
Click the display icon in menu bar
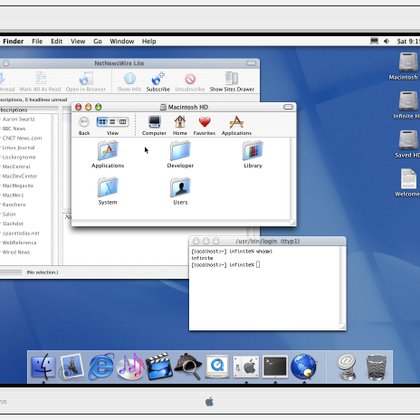(374, 41)
